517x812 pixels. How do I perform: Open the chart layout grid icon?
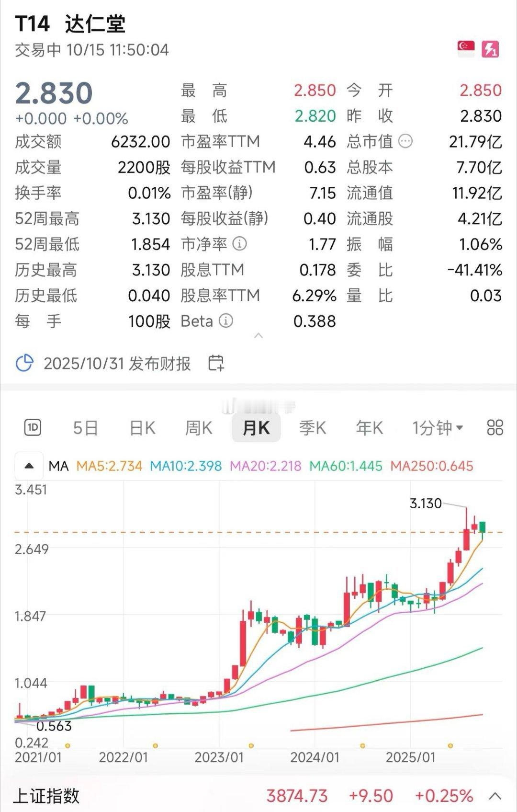point(495,427)
